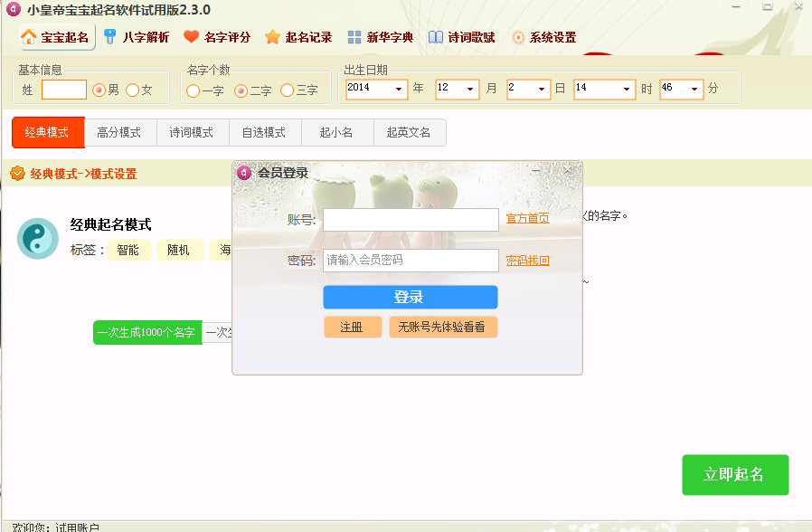Viewport: 812px width, 532px height.
Task: Expand the birth year 2014 dropdown
Action: pos(399,89)
